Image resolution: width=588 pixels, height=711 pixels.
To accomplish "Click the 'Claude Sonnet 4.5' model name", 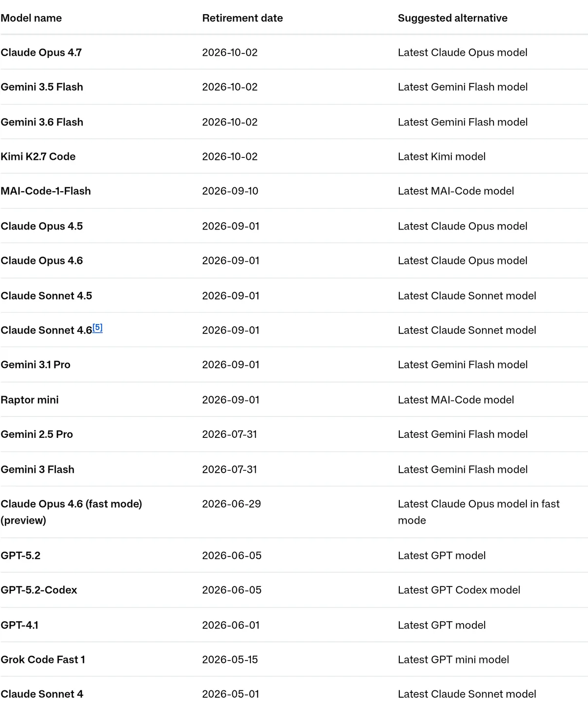I will tap(47, 296).
